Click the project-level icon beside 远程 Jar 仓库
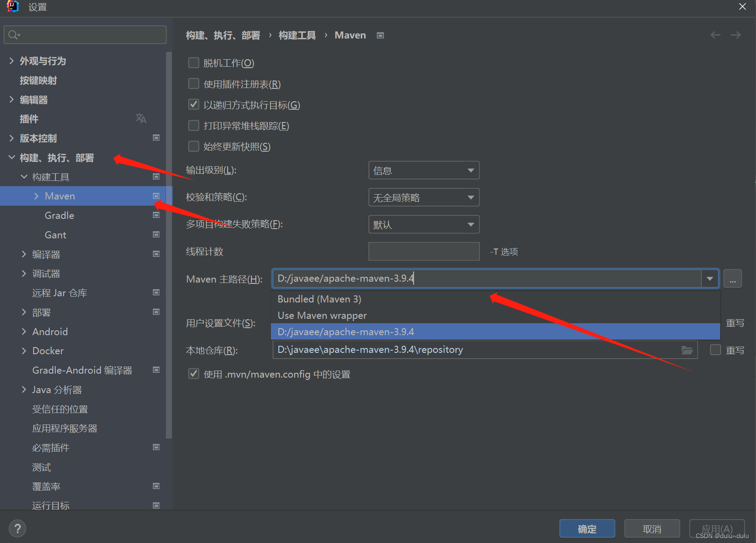 [156, 293]
